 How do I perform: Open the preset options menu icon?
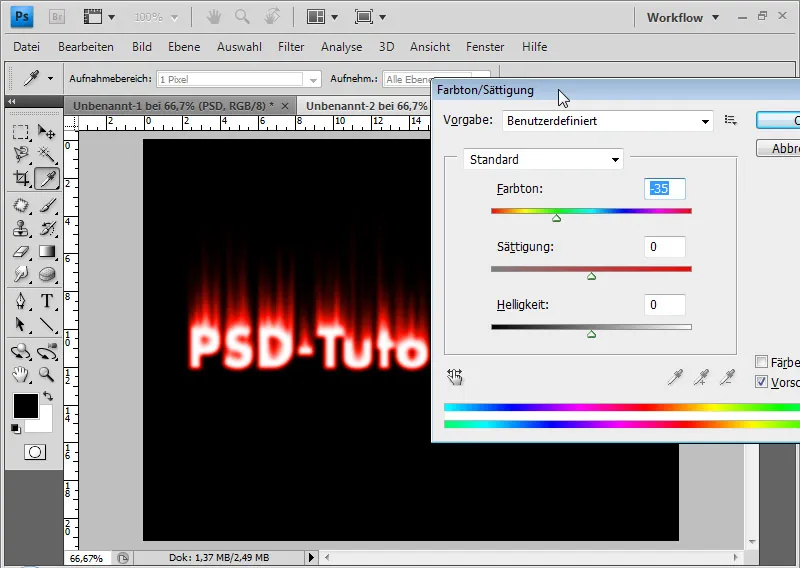click(x=731, y=120)
